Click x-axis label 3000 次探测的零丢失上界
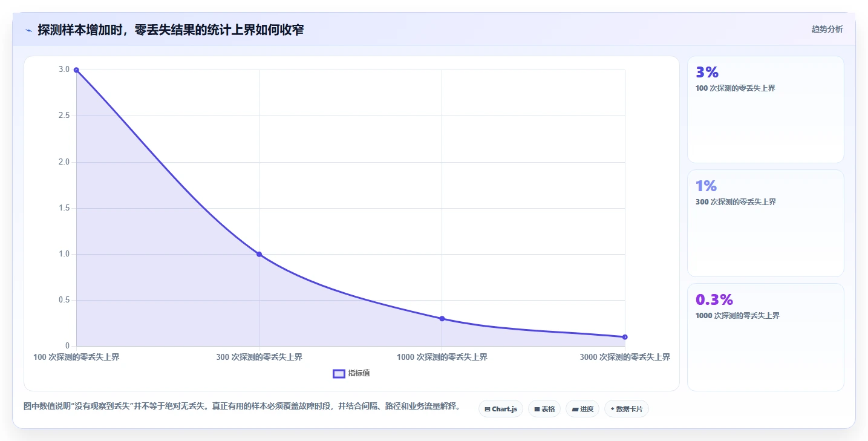This screenshot has height=441, width=868. 625,357
